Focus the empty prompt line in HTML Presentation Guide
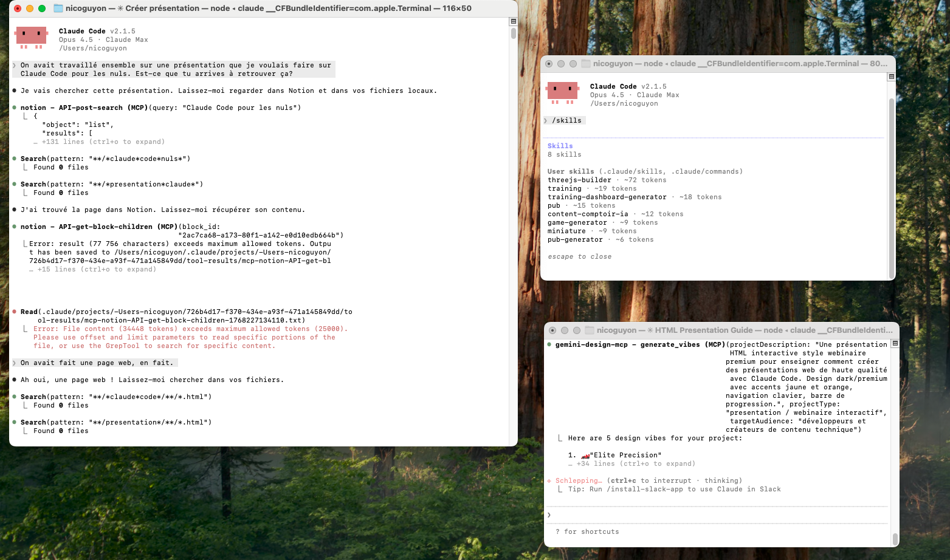This screenshot has height=560, width=950. click(717, 514)
